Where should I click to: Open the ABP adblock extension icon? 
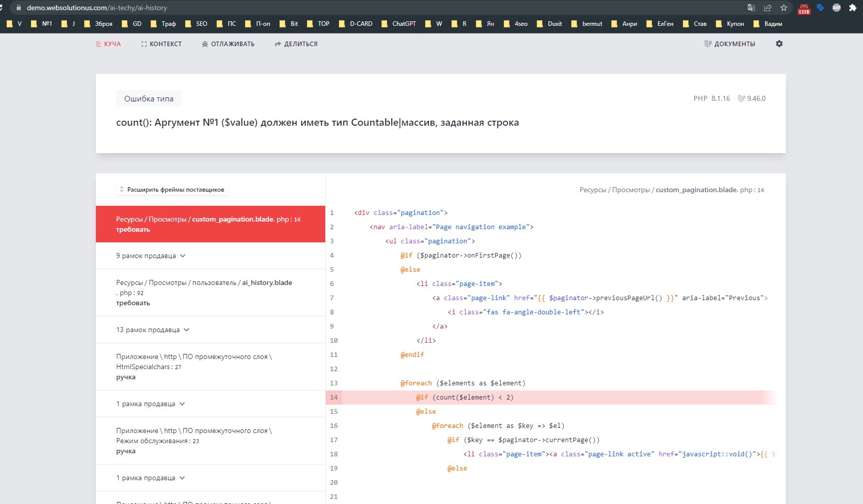837,8
